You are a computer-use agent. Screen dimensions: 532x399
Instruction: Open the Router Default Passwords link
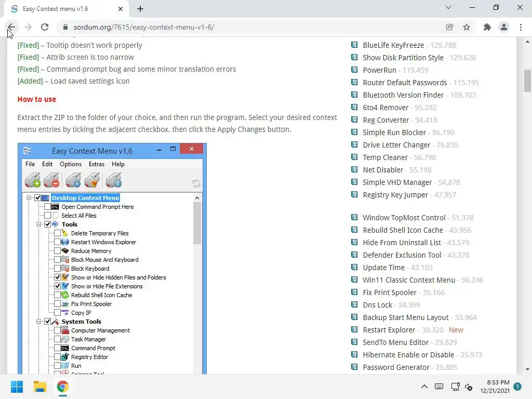pyautogui.click(x=405, y=83)
